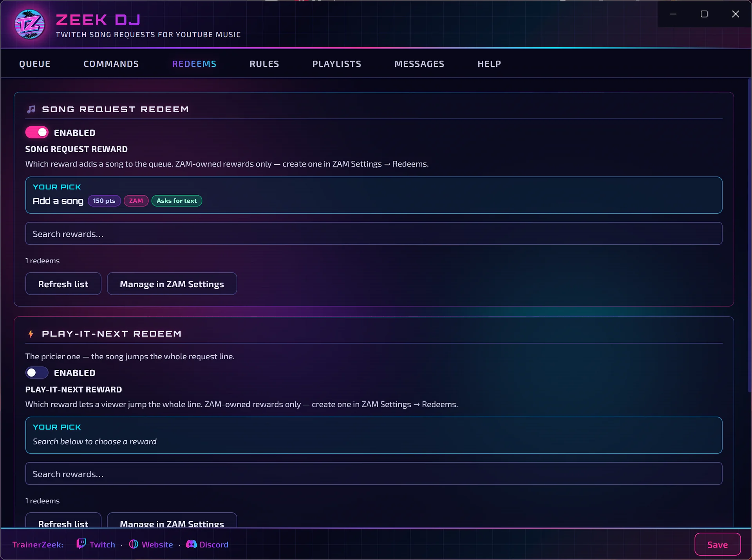Click the 'ZAM' badge
The width and height of the screenshot is (752, 560).
[x=136, y=201]
